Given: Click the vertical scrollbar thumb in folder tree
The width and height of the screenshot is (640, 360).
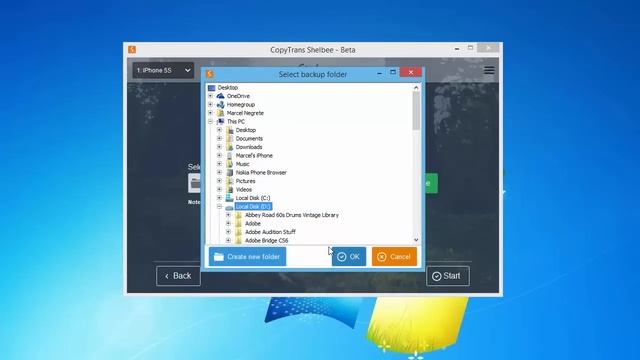Looking at the screenshot, I should tap(416, 111).
